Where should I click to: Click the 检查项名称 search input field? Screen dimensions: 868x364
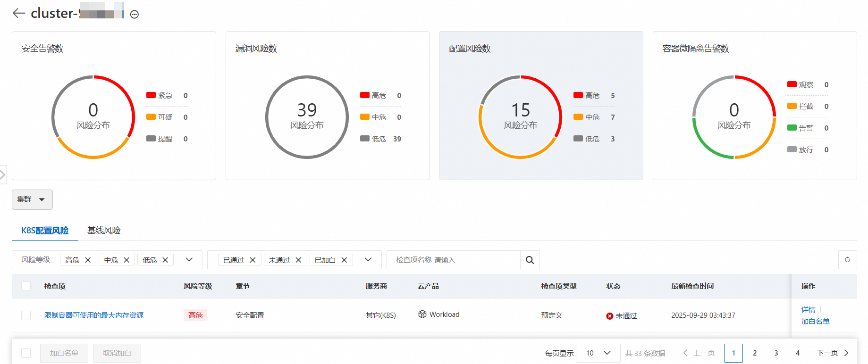(454, 260)
